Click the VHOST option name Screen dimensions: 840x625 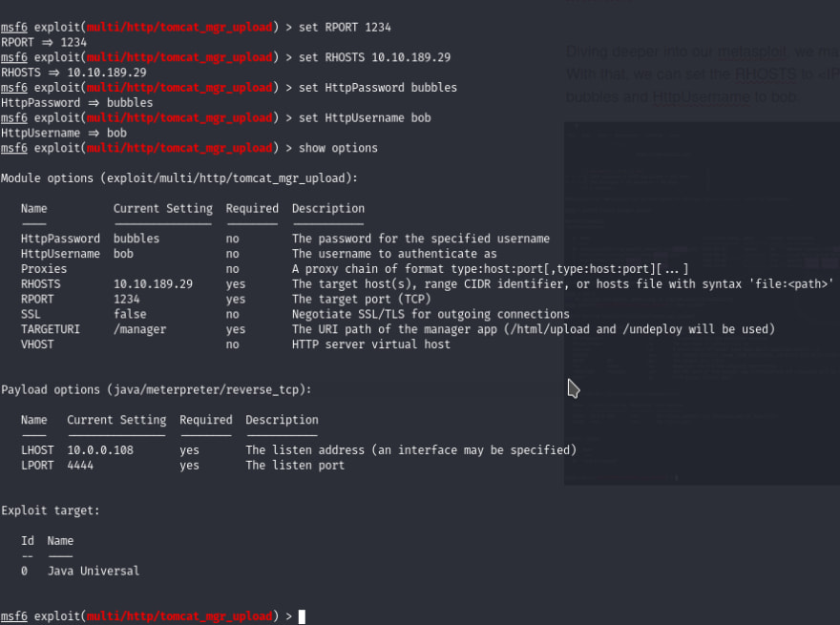click(37, 344)
